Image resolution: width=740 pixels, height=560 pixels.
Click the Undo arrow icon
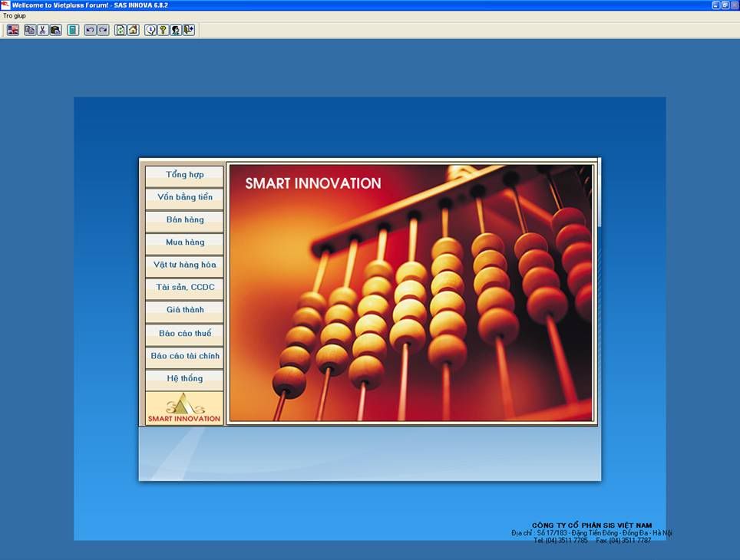pos(90,30)
